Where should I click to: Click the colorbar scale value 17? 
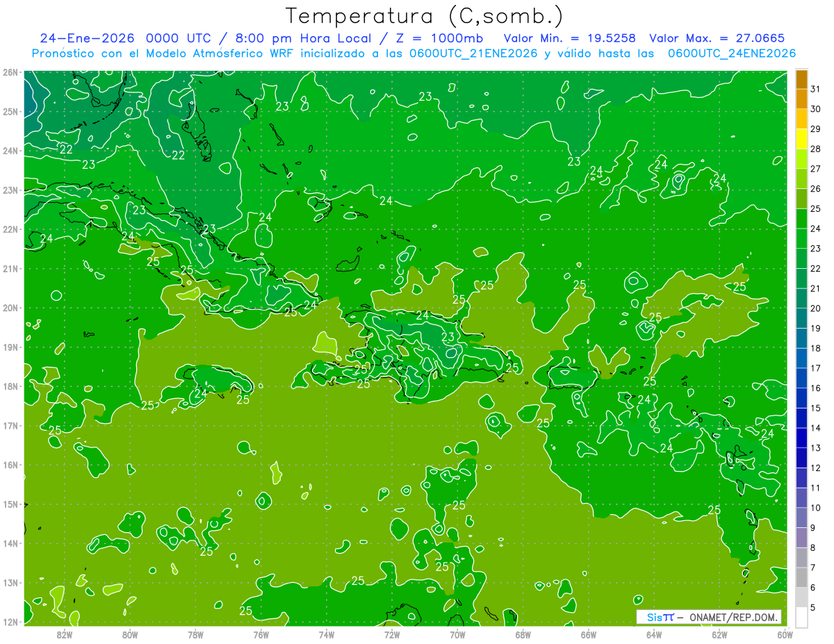pyautogui.click(x=815, y=368)
